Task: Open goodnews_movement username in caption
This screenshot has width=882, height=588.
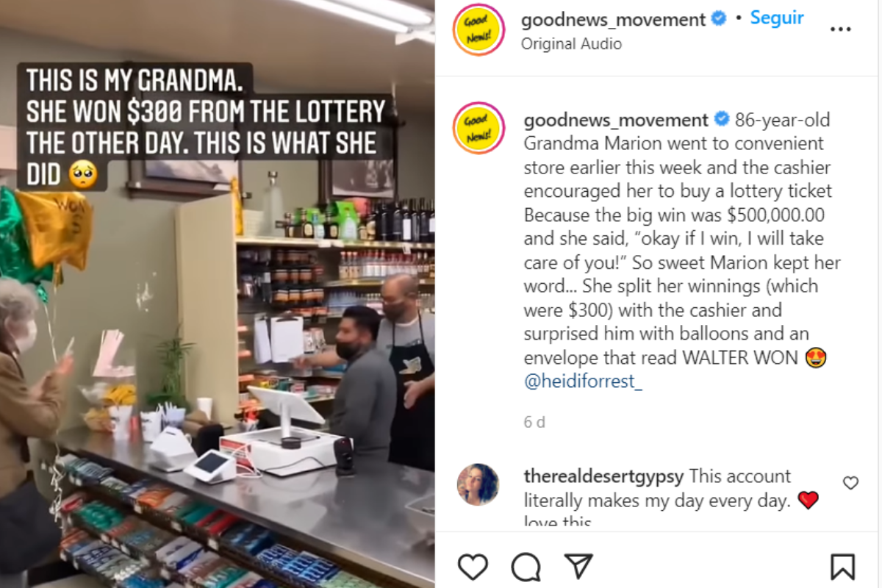Action: 616,120
